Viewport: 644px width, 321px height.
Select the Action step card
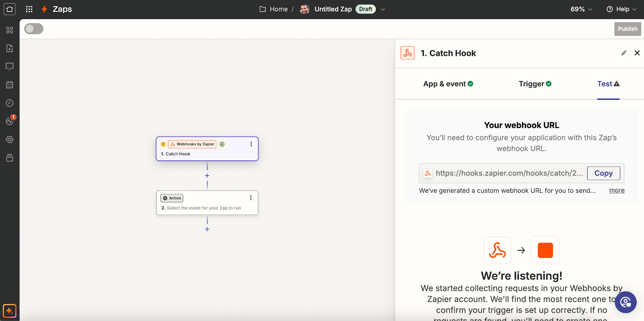207,203
